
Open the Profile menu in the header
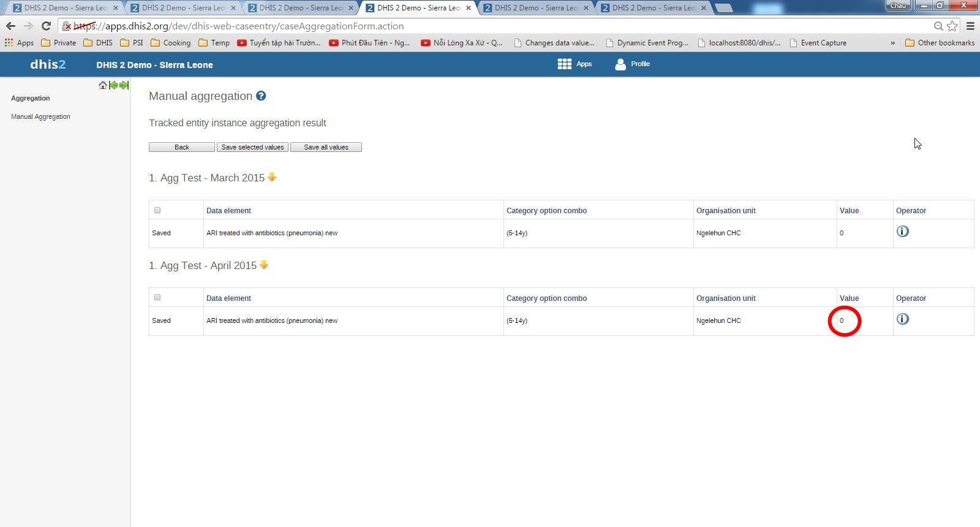coord(632,64)
